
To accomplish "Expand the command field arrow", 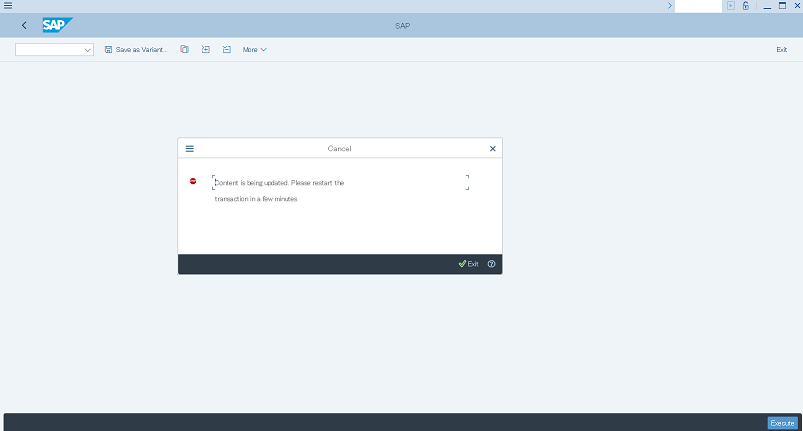I will coord(669,6).
